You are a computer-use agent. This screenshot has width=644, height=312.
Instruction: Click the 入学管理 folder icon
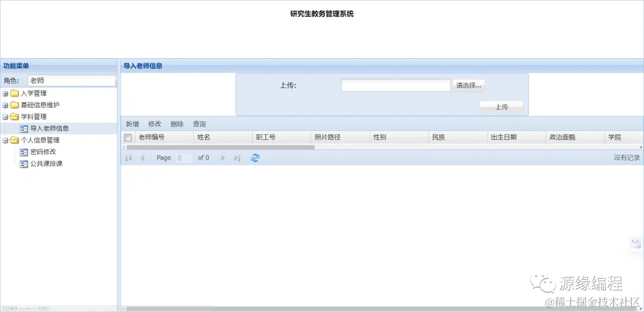[x=14, y=93]
